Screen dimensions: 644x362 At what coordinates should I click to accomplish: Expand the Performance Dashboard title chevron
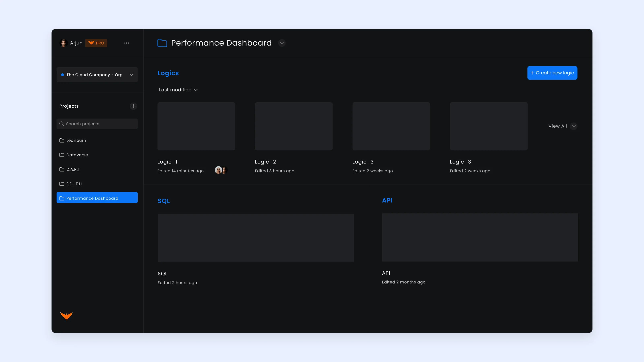(282, 43)
